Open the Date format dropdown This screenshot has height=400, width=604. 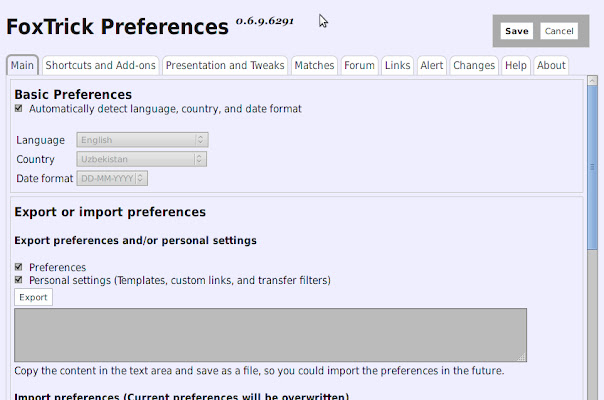(113, 178)
